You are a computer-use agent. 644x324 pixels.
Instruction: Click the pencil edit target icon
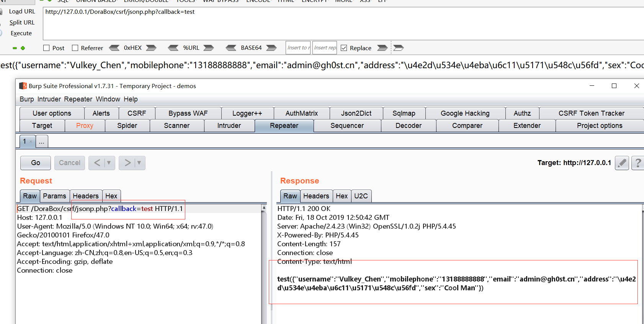pos(622,163)
